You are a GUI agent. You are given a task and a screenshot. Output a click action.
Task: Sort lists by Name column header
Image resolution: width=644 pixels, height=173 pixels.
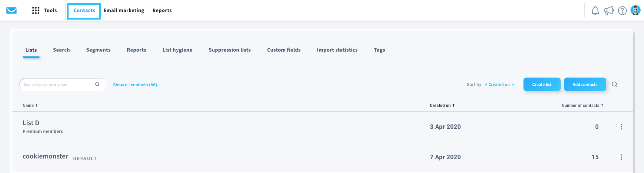coord(30,106)
